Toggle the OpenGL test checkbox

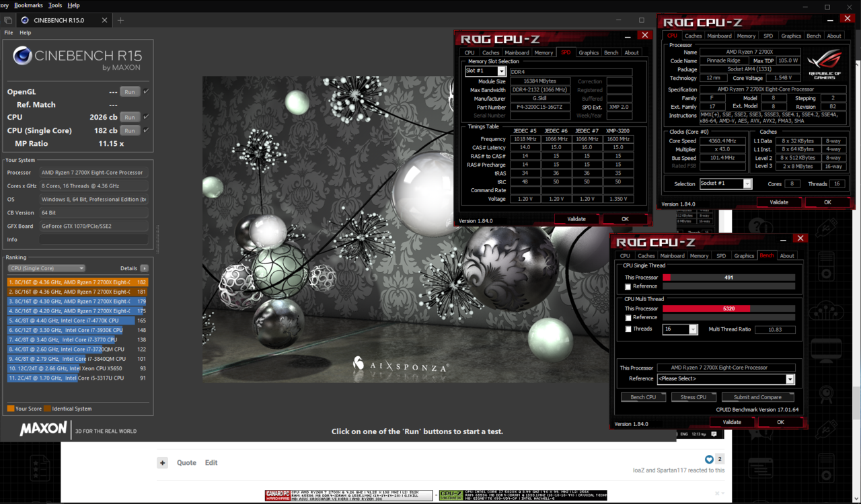click(x=146, y=91)
